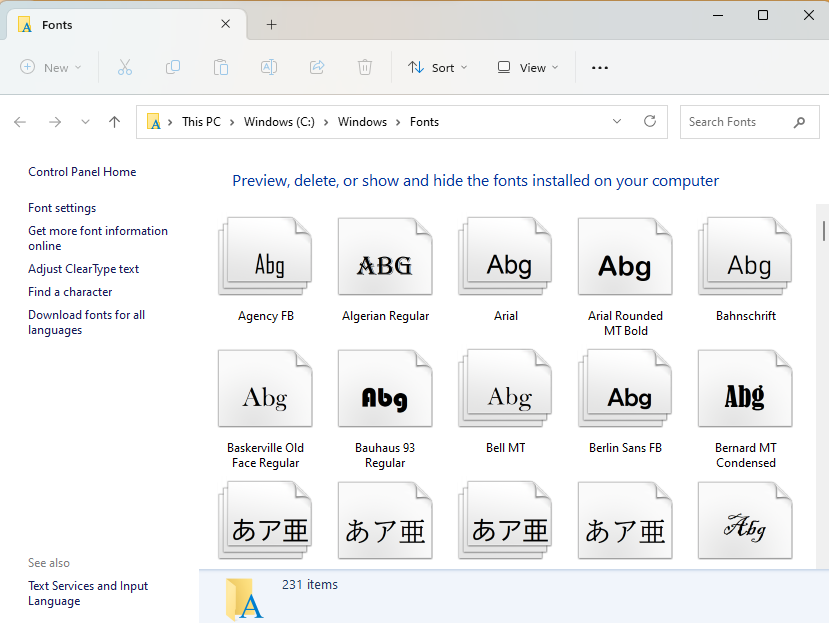This screenshot has width=829, height=623.
Task: Click the vertical scrollbar thumb
Action: tap(823, 231)
